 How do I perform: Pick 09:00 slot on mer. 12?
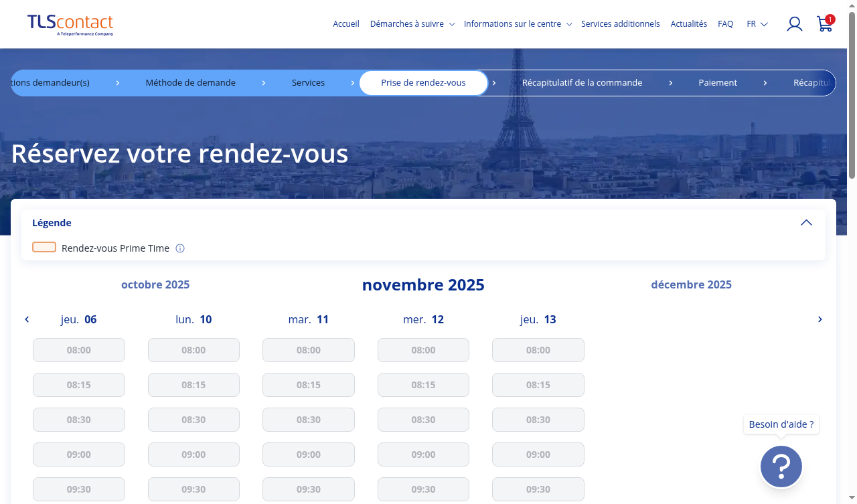tap(423, 454)
